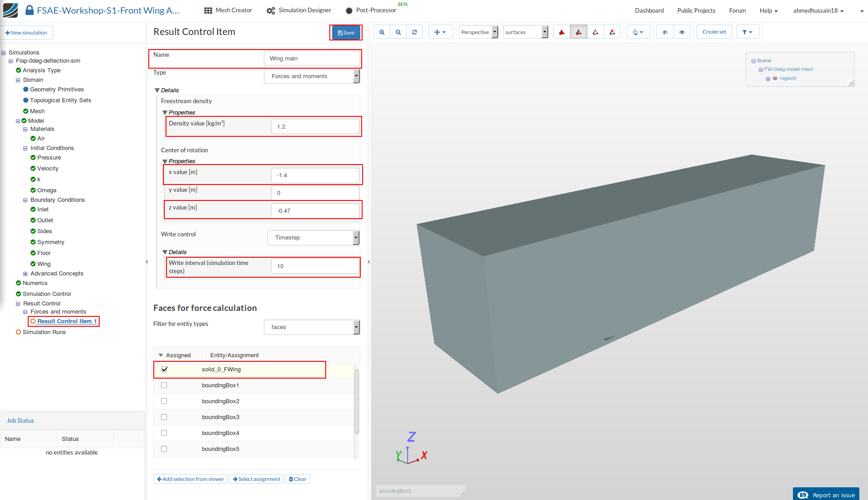The image size is (868, 500).
Task: Expand the Advanced Concepts tree node
Action: pos(25,274)
